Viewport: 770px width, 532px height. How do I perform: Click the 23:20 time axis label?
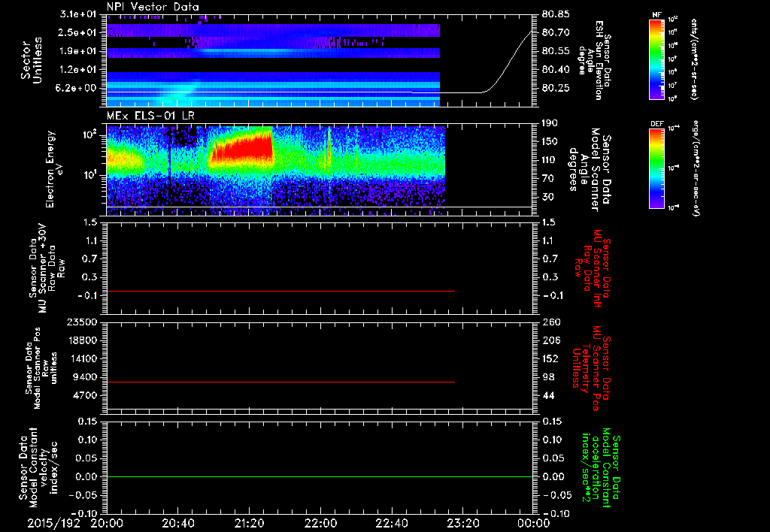pyautogui.click(x=462, y=521)
